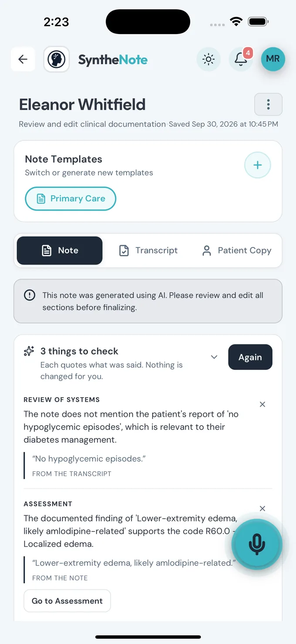Screen dimensions: 296x644
Task: Switch to the Transcript tab
Action: [x=148, y=251]
